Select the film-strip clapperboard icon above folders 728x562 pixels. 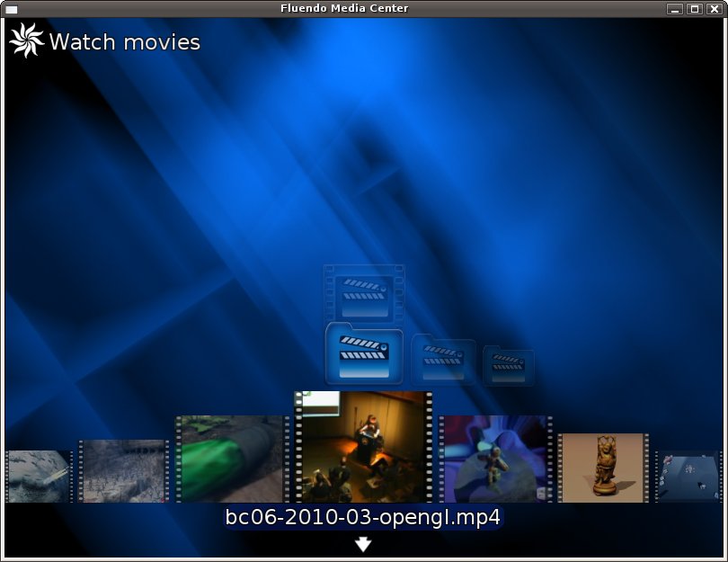click(x=364, y=293)
